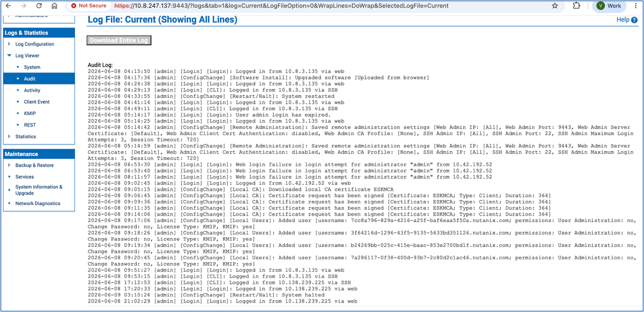Click the blue Help question mark icon
644x312 pixels.
point(634,20)
